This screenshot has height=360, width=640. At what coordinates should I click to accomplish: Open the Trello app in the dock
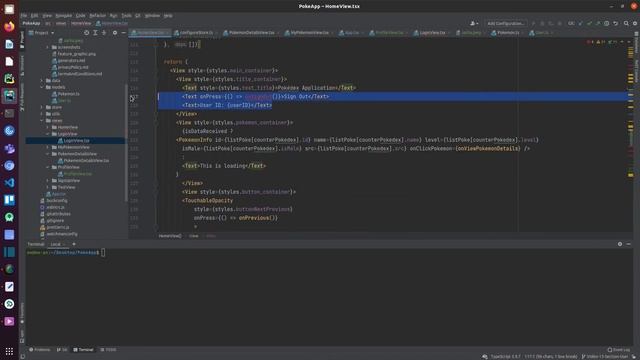9,200
